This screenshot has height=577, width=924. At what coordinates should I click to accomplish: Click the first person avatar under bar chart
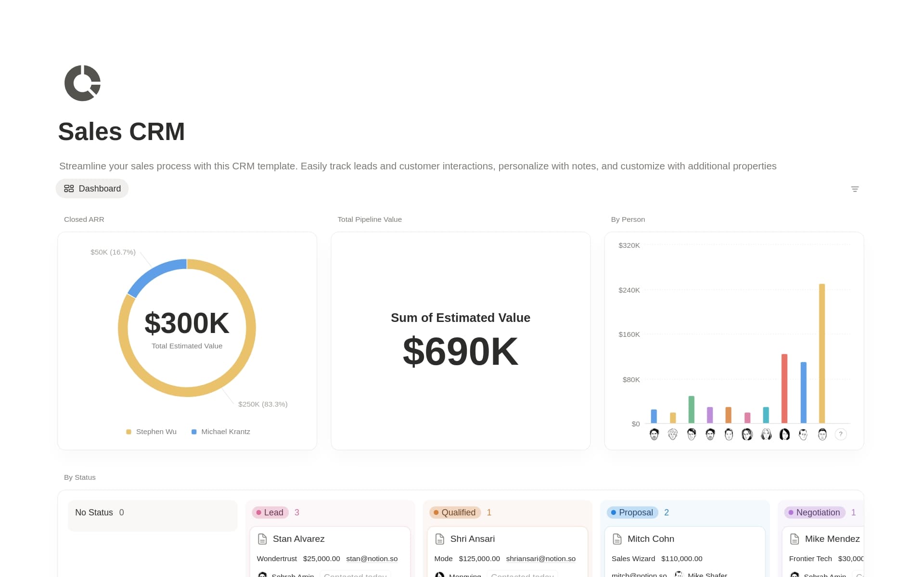click(654, 434)
